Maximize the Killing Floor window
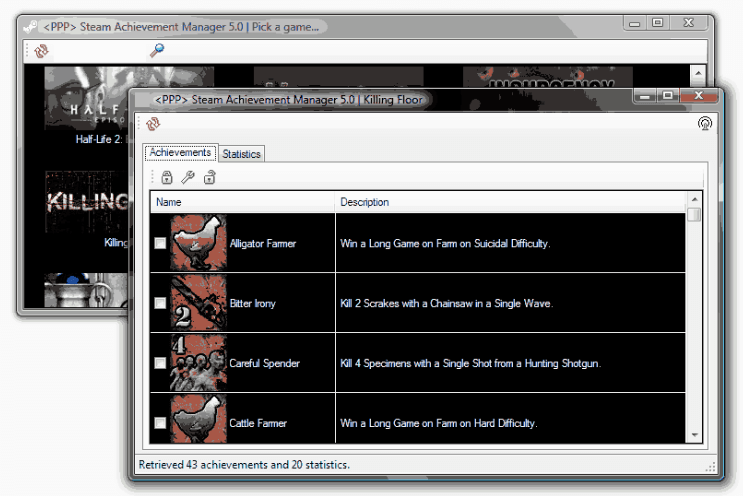 point(668,96)
